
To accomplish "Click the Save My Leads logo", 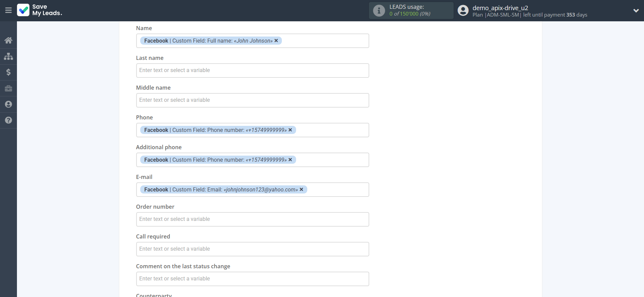I will [40, 10].
